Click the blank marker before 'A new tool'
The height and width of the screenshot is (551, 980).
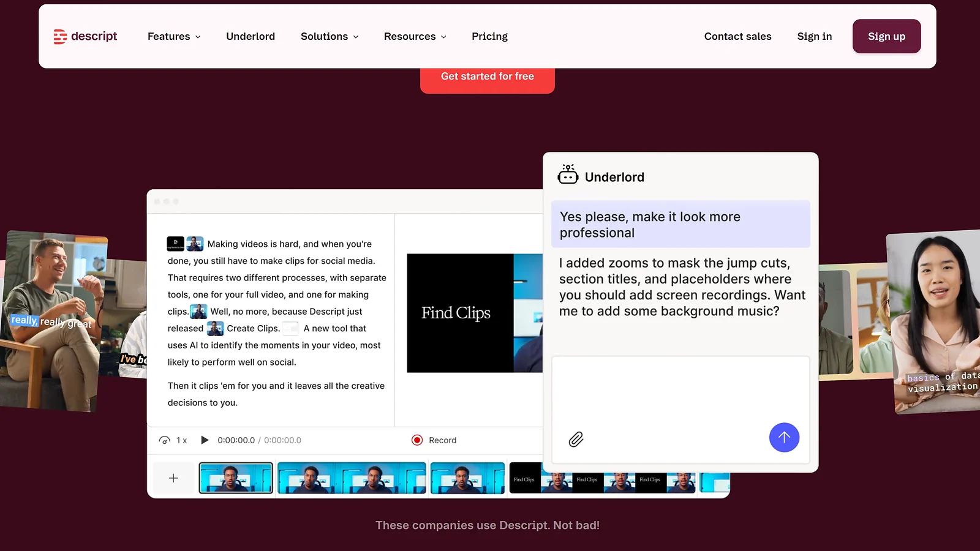pos(290,329)
